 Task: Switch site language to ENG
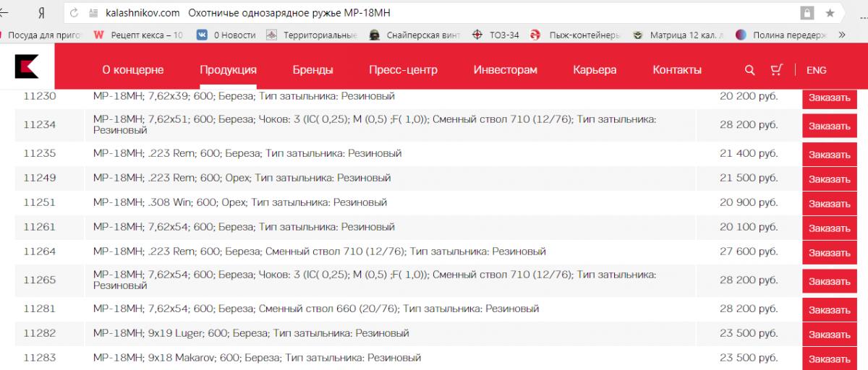pyautogui.click(x=816, y=70)
